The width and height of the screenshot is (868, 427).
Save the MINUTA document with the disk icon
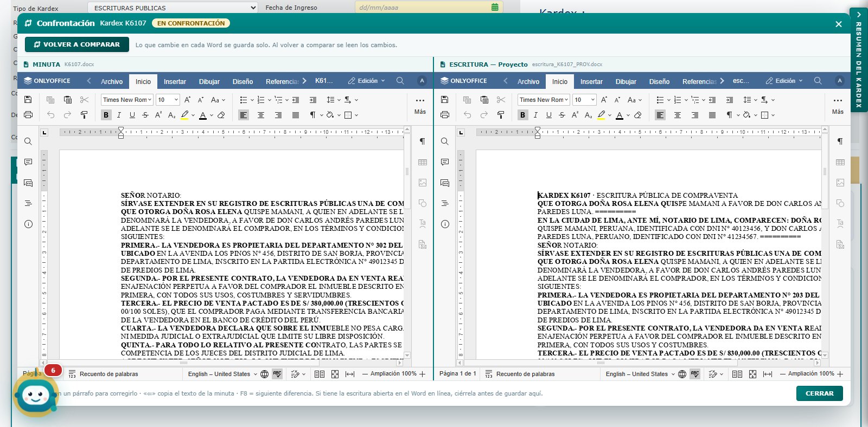tap(28, 100)
